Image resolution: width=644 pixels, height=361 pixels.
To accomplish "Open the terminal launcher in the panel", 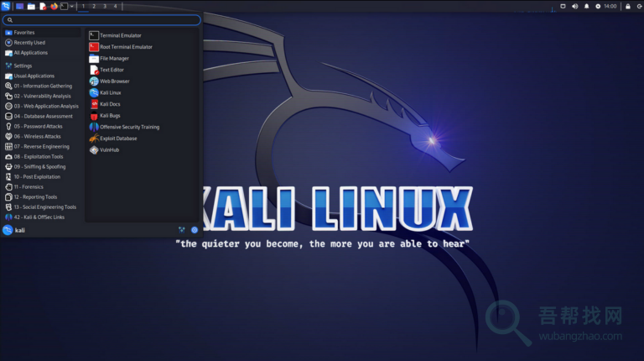I will (x=64, y=6).
